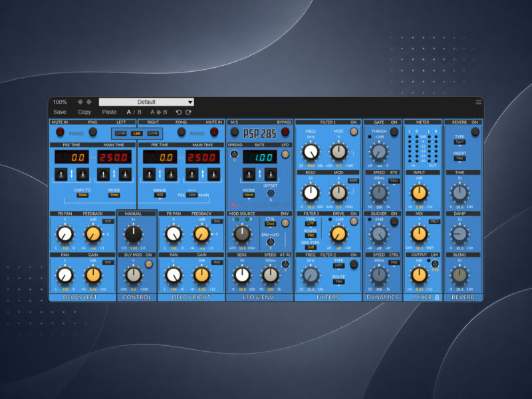Decrease LFO RATE with down arrow
The width and height of the screenshot is (532, 399).
tap(271, 174)
